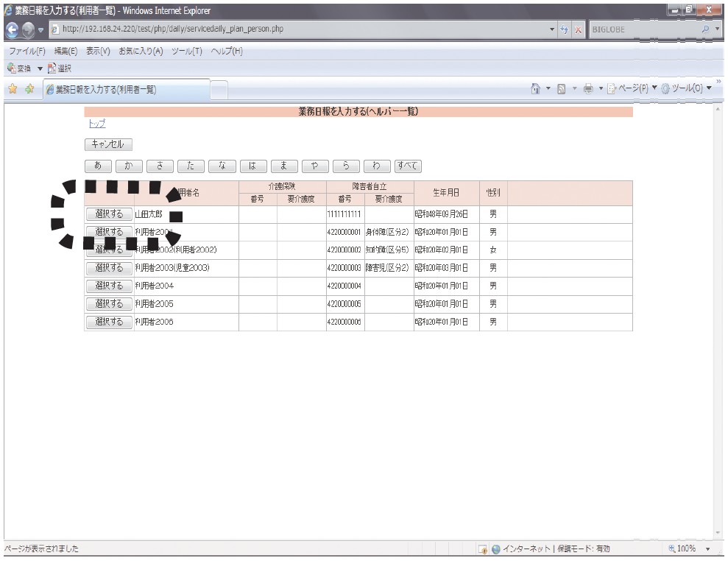728x561 pixels.
Task: Click the トップ link
Action: (97, 124)
